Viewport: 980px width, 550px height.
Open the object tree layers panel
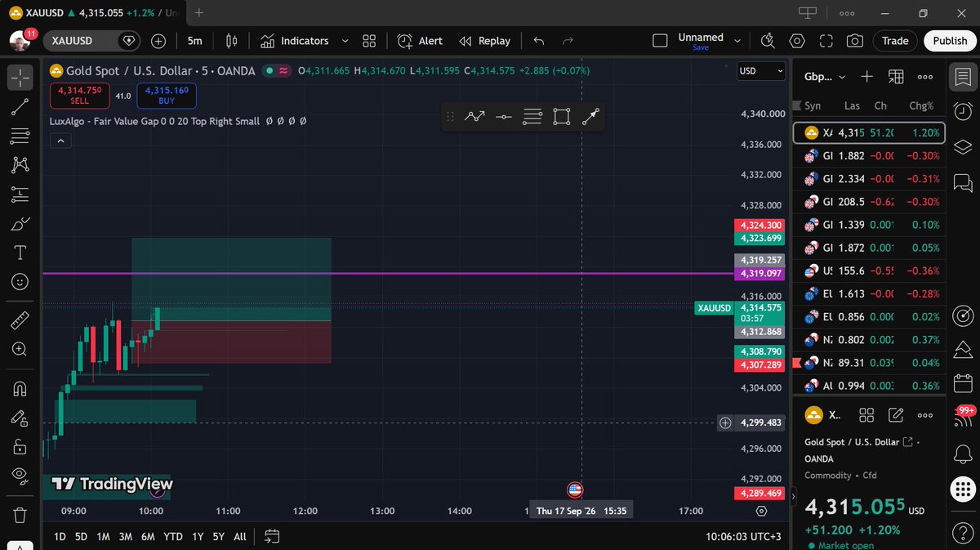(963, 146)
